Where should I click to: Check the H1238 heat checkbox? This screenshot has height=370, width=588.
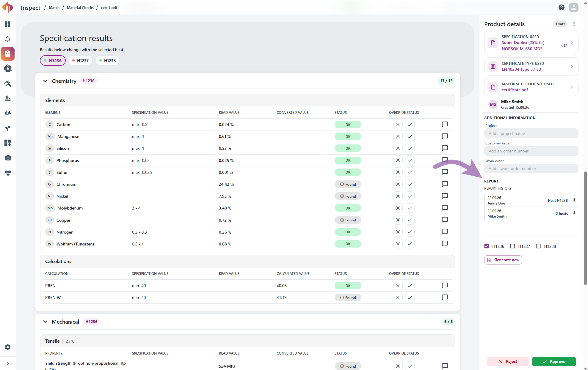[x=538, y=246]
